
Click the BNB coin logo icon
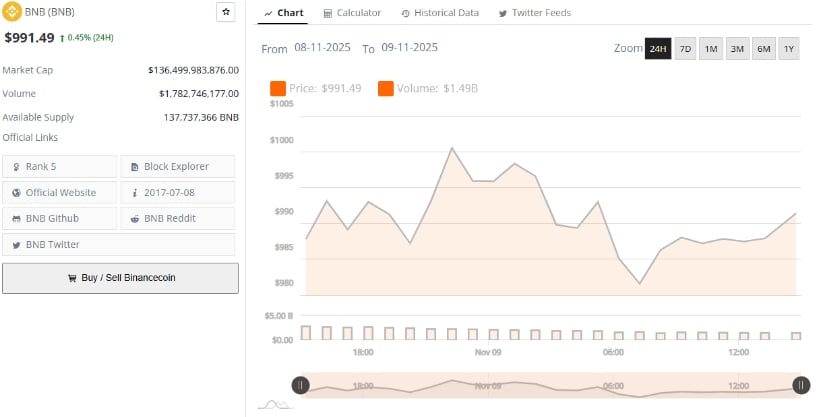[x=14, y=13]
